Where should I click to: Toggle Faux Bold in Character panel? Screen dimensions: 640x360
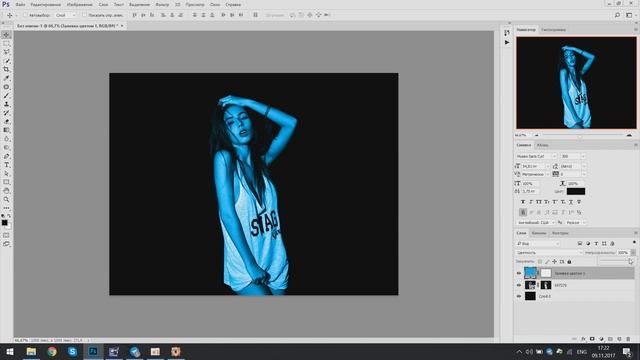[x=523, y=202]
